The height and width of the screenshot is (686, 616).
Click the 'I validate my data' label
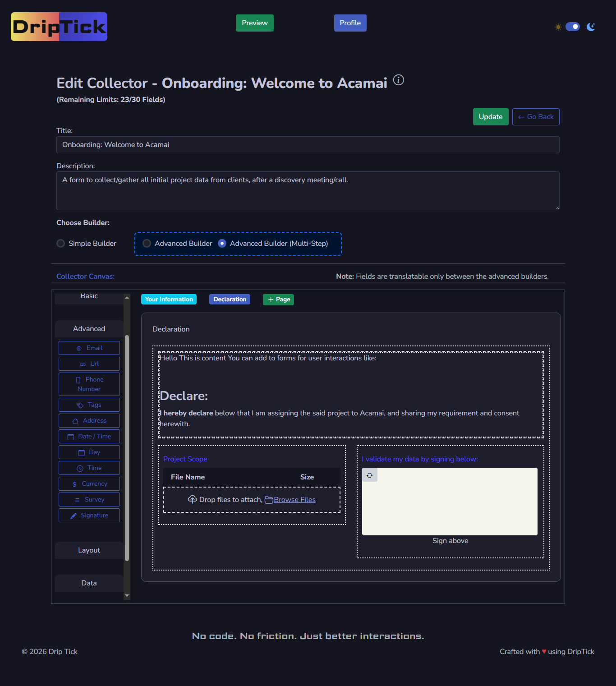point(420,459)
